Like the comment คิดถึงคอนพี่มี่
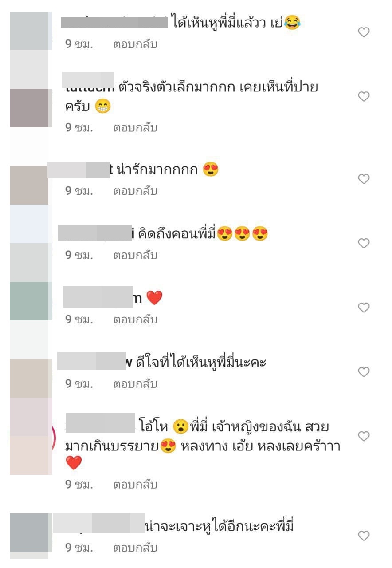Viewport: 392px width, 568px height. [x=364, y=243]
